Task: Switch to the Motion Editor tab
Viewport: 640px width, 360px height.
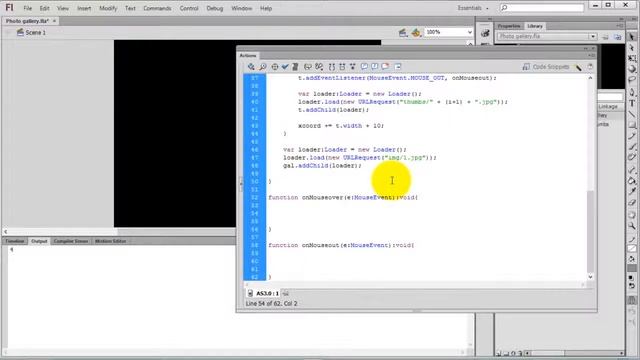Action: (x=111, y=241)
